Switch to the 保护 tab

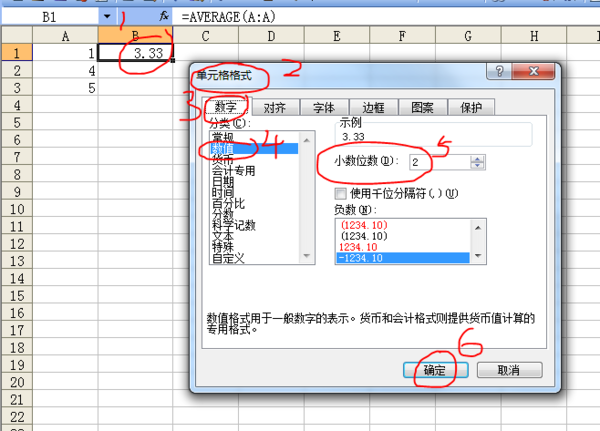coord(471,108)
